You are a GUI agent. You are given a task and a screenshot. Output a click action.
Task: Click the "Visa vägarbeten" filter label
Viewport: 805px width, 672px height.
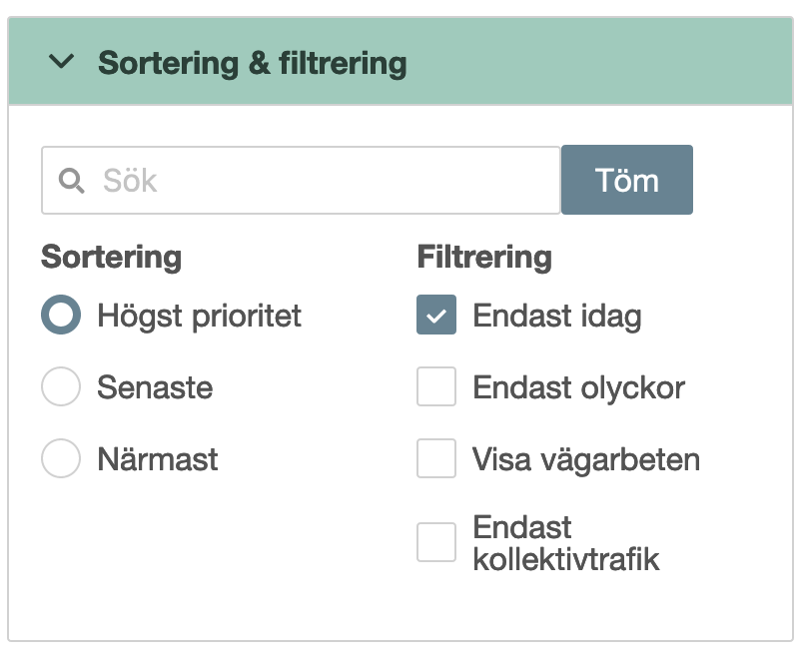(x=585, y=459)
